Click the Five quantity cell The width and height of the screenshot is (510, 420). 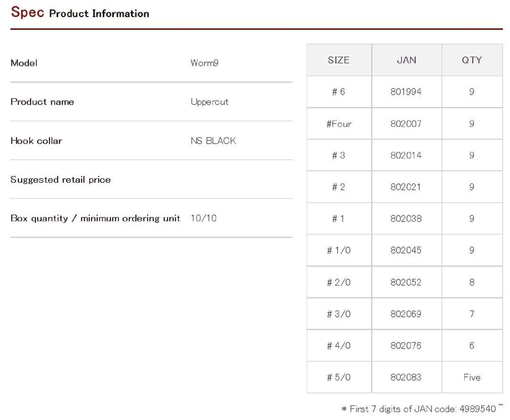(472, 377)
